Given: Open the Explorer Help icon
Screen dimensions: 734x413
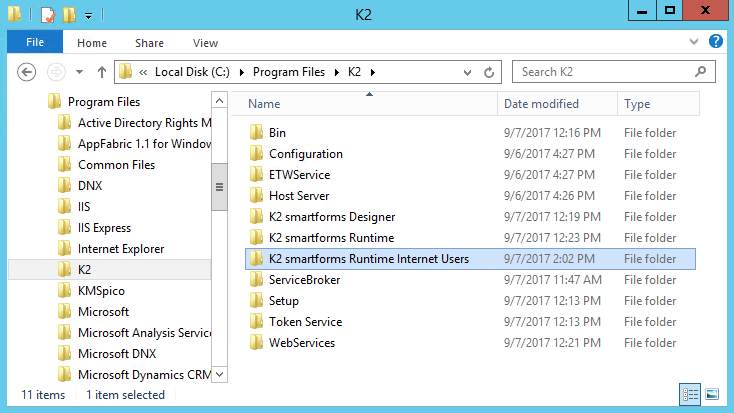Looking at the screenshot, I should [716, 42].
